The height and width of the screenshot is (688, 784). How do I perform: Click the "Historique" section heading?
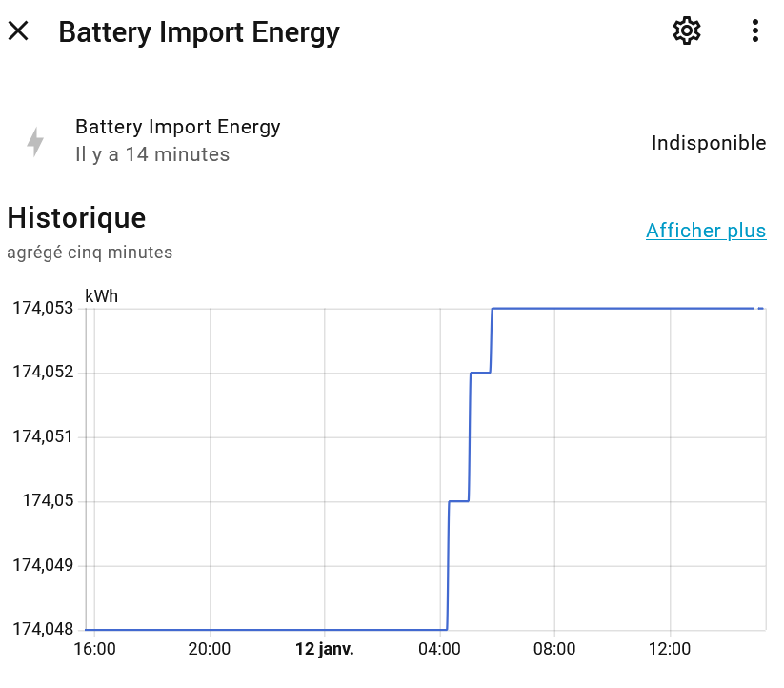[76, 218]
